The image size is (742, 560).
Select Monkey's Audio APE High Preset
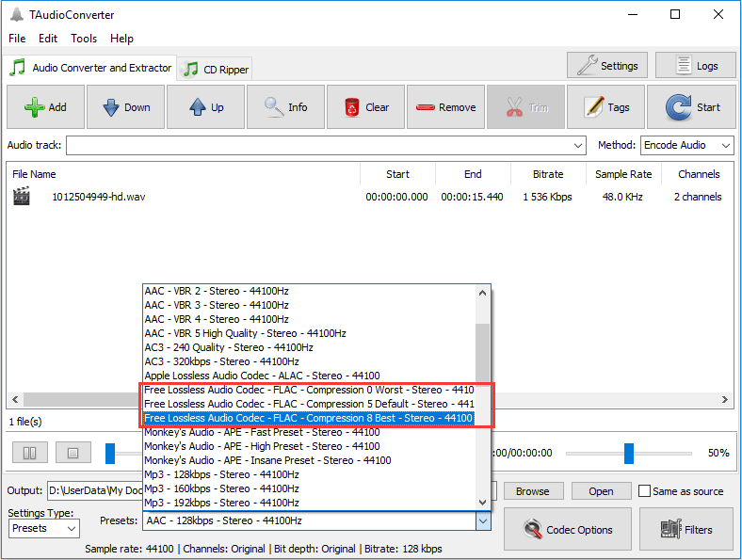(x=309, y=446)
